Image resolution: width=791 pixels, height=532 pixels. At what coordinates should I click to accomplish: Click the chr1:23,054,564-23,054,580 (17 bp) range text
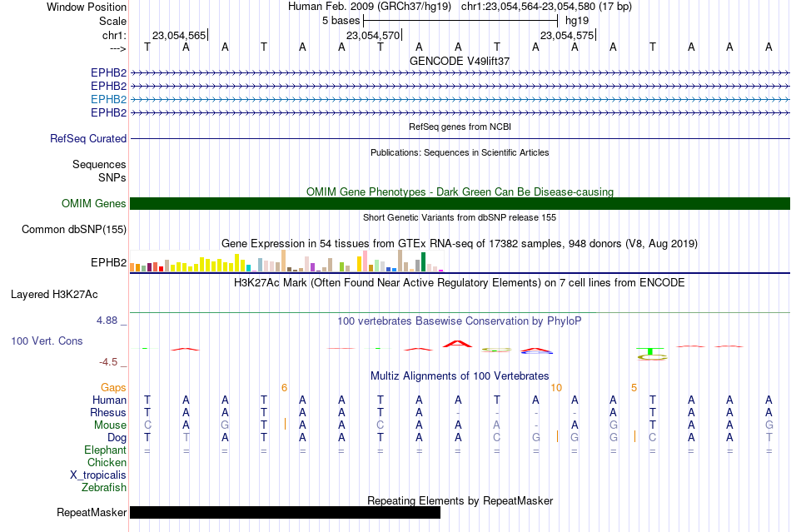tap(546, 7)
